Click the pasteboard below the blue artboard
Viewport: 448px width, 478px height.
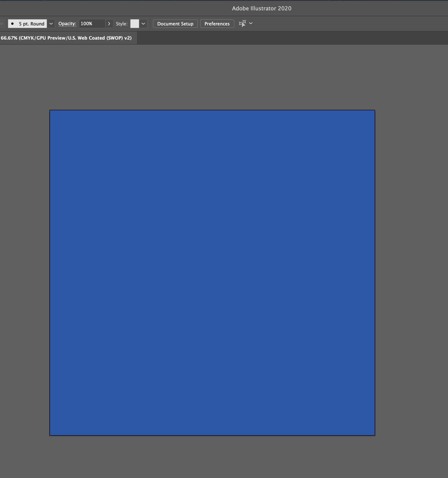click(212, 457)
